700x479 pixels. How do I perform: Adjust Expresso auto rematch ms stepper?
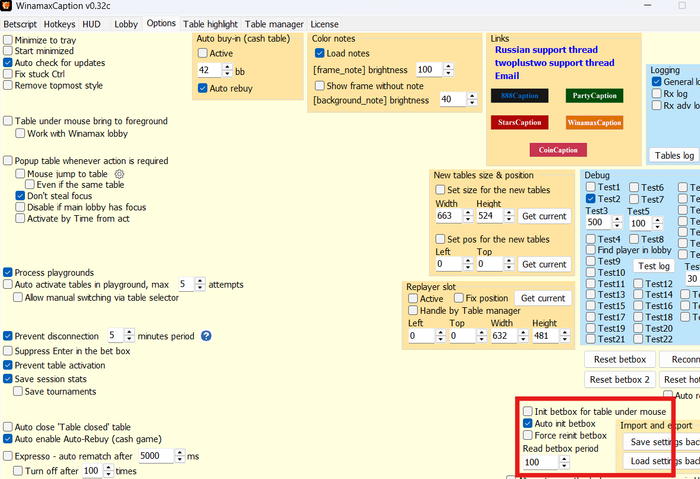coord(180,456)
